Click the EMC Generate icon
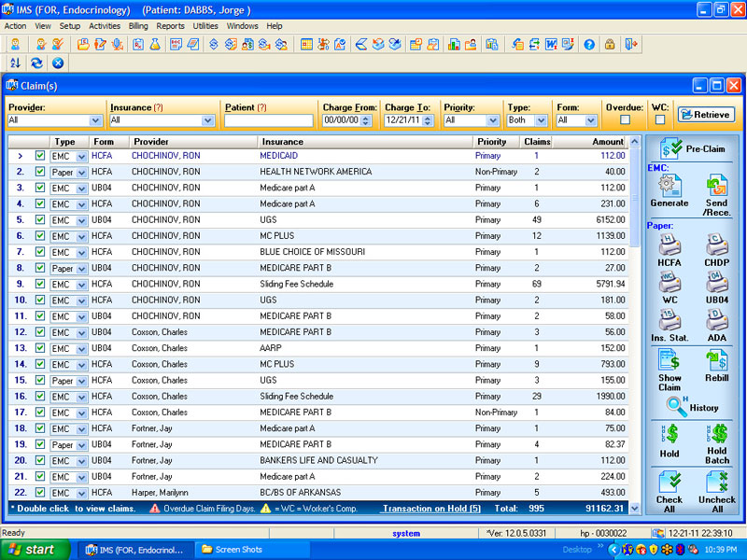Screen dimensions: 747x560 [669, 188]
